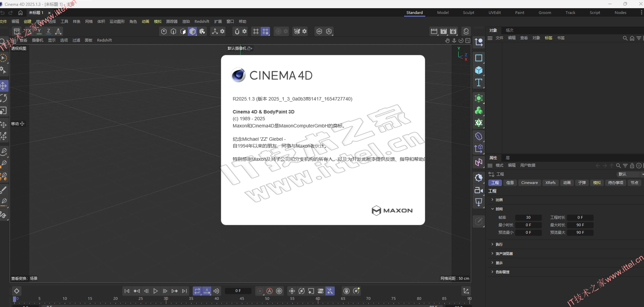This screenshot has width=644, height=307.
Task: Click the viewport pan hand icon
Action: 447,40
